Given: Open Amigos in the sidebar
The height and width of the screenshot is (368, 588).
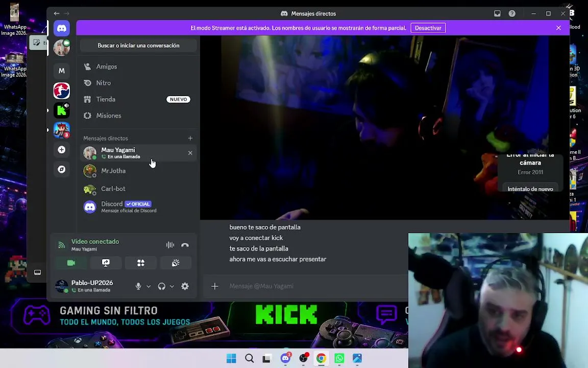Looking at the screenshot, I should [138, 66].
